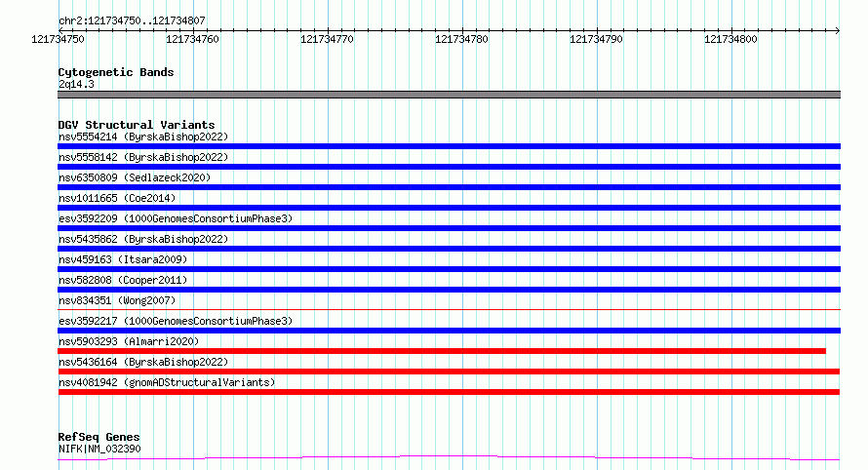Click red bar under nsv4081942
This screenshot has height=470, width=868.
(449, 392)
